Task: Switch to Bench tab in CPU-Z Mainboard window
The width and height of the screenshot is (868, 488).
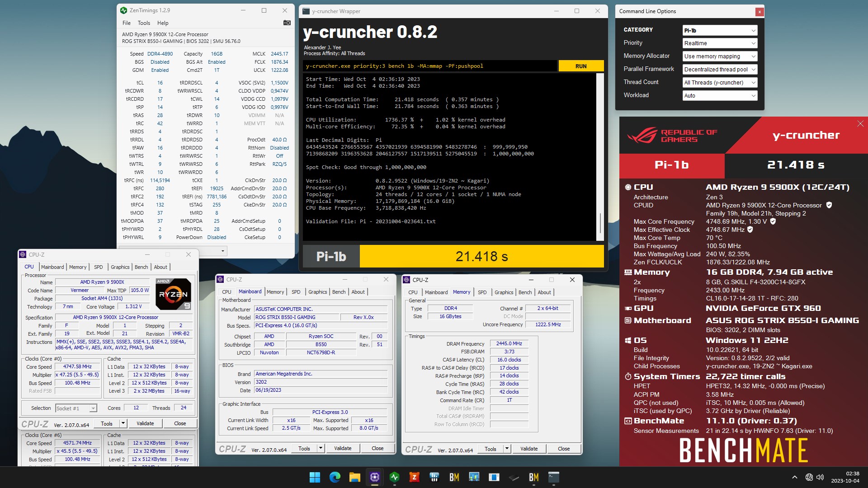Action: pyautogui.click(x=339, y=292)
